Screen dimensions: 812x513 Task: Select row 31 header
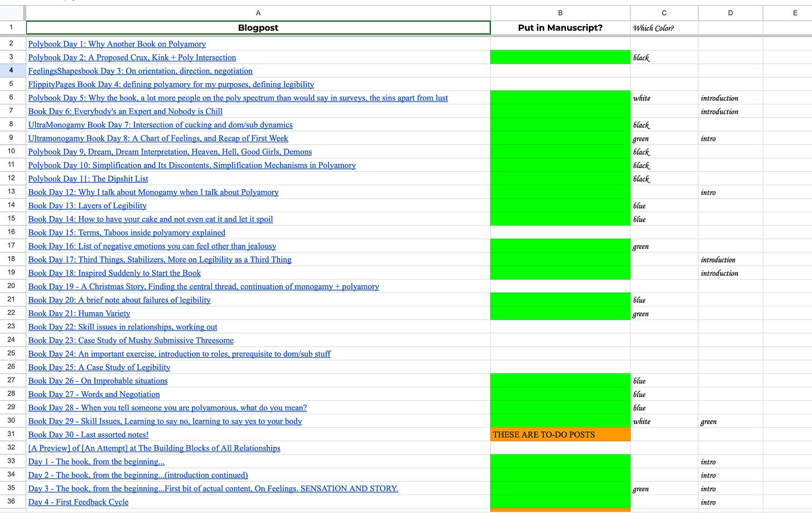[11, 434]
